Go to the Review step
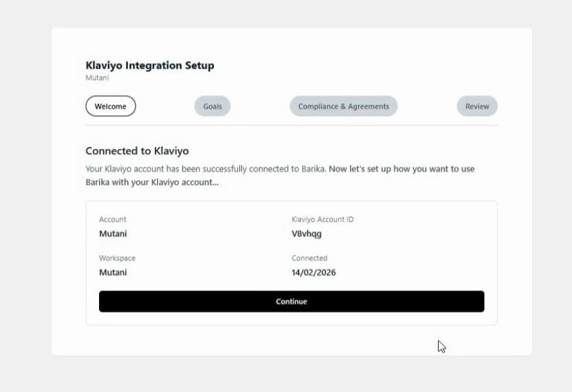 [x=477, y=106]
